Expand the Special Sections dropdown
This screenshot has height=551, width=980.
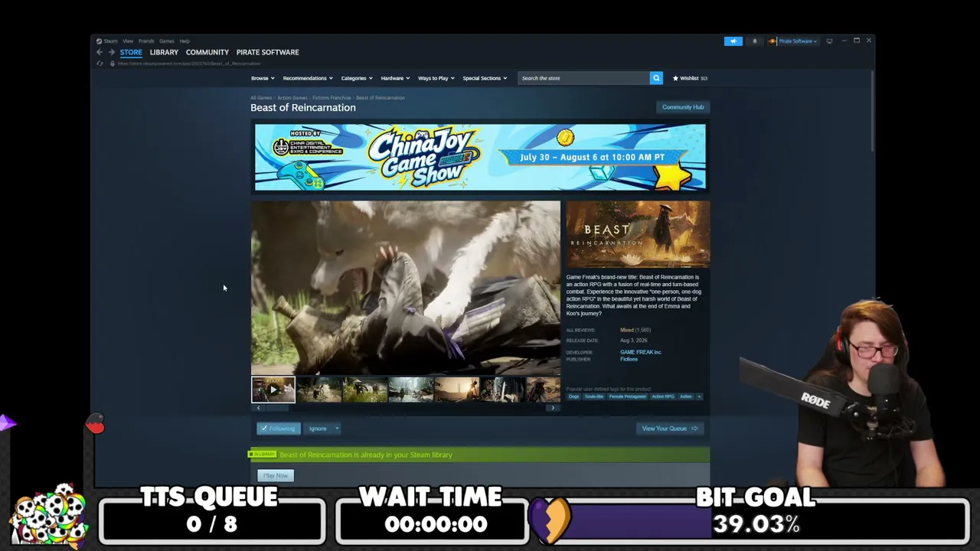485,78
